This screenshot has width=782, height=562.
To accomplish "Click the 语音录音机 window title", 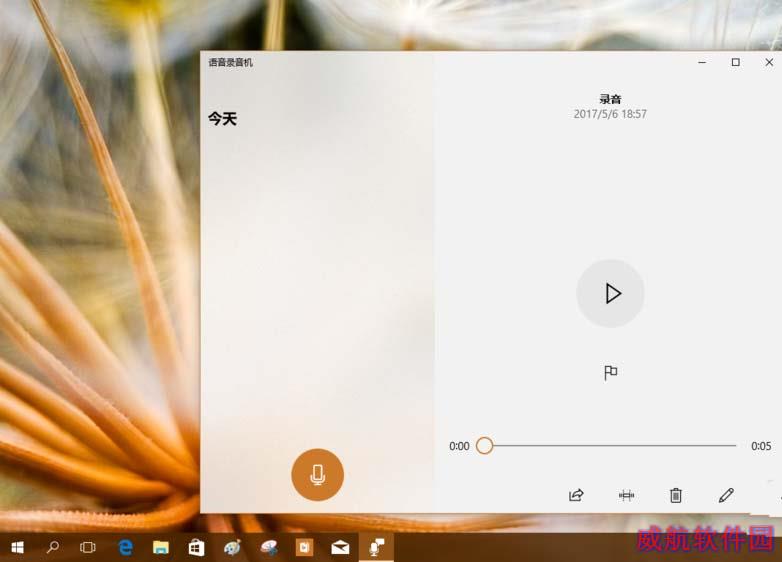I will point(230,62).
